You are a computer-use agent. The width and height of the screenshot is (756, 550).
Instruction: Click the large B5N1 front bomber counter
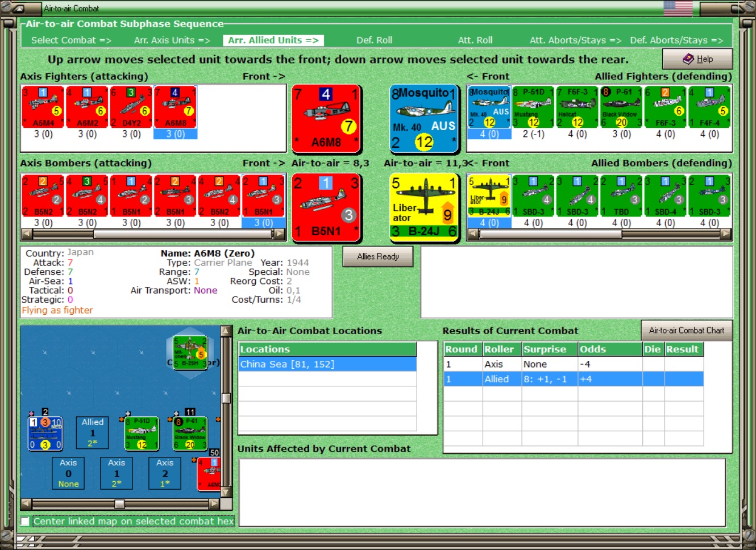326,208
